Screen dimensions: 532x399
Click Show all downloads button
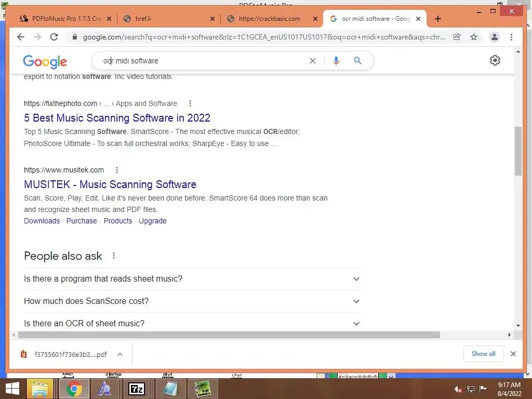(x=484, y=354)
